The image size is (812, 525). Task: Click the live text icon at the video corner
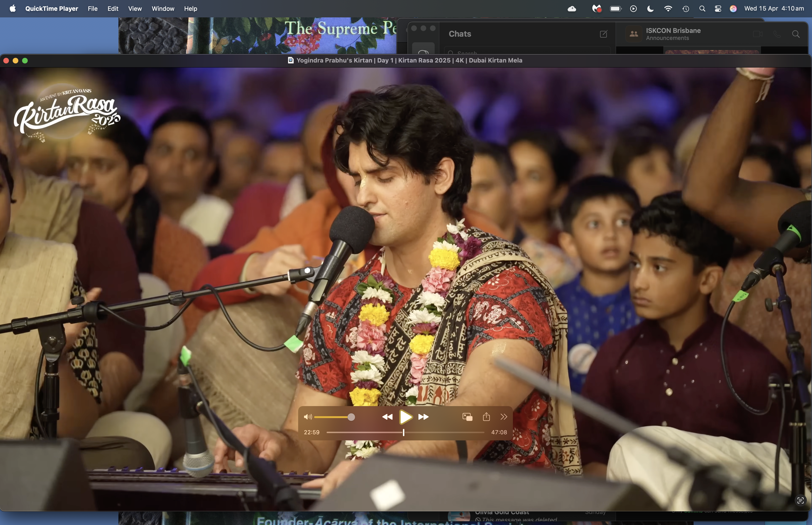pyautogui.click(x=800, y=500)
